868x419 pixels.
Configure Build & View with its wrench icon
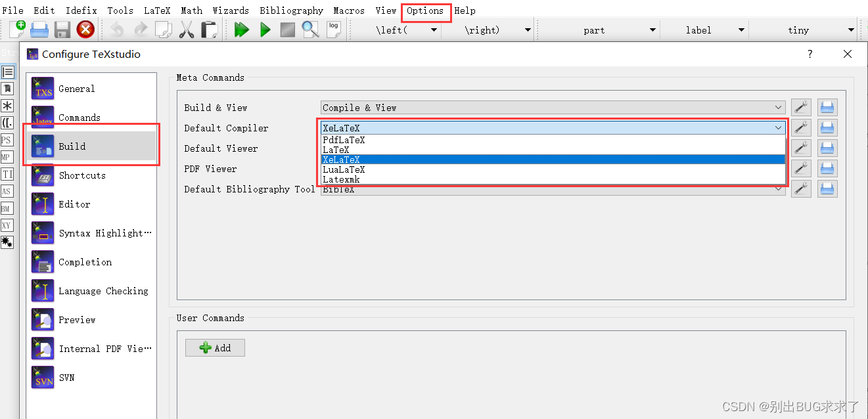tap(801, 107)
